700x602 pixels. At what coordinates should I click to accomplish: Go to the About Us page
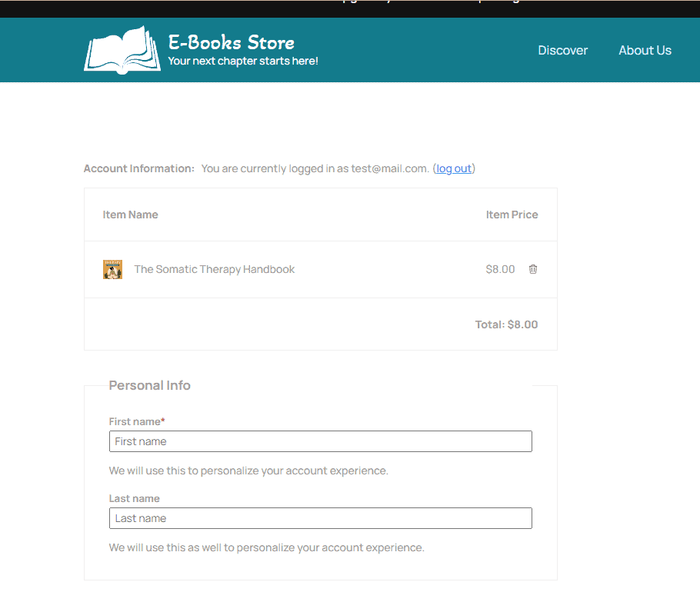click(x=645, y=50)
